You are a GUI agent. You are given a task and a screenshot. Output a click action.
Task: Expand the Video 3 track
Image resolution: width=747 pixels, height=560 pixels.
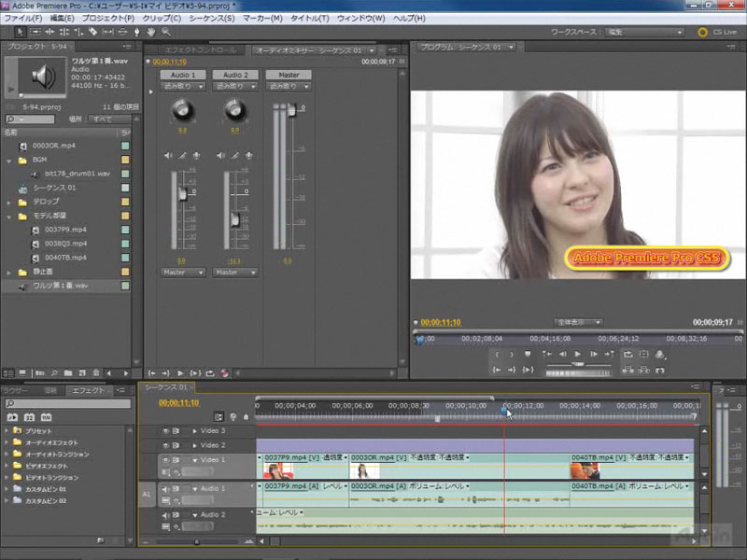(x=195, y=431)
